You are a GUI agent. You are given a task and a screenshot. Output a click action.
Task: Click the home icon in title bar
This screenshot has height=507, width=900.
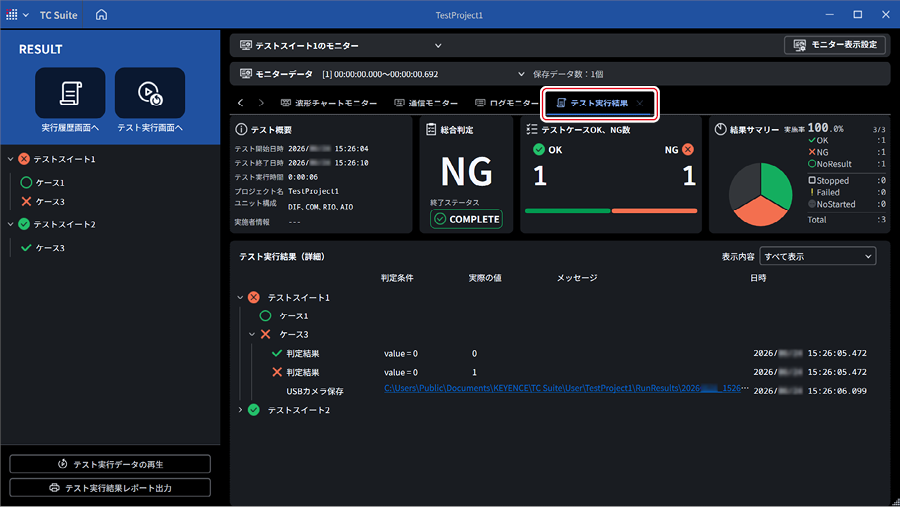pos(102,14)
